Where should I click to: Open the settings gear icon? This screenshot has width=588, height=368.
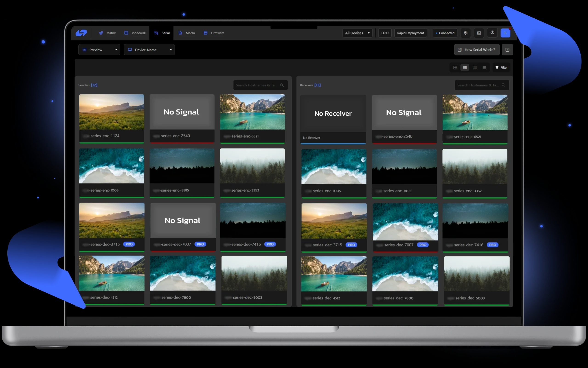coord(465,33)
